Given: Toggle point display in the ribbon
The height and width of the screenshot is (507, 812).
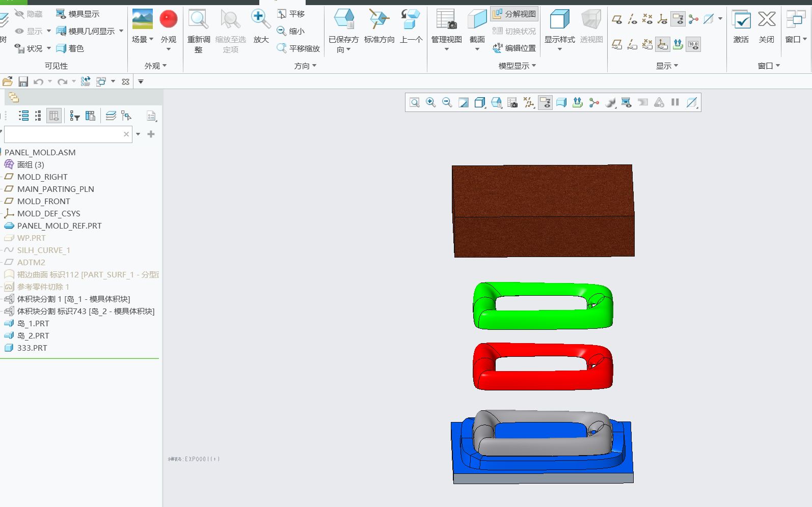Looking at the screenshot, I should (x=647, y=19).
